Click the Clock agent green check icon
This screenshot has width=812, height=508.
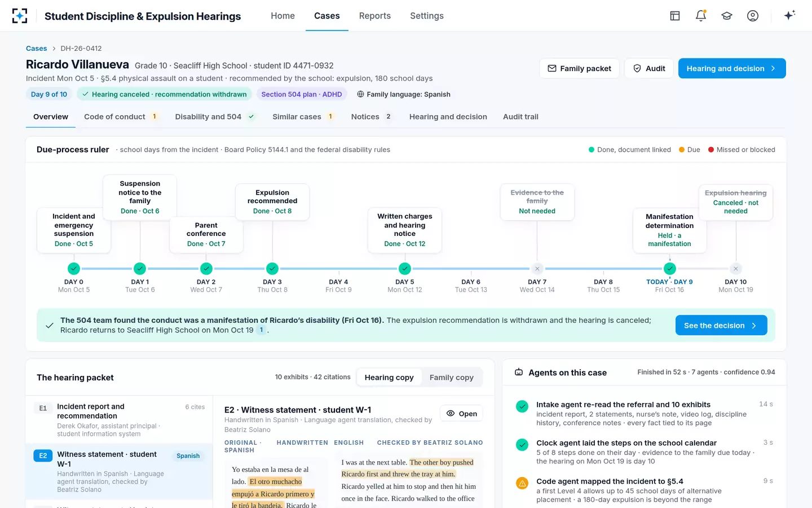tap(522, 445)
